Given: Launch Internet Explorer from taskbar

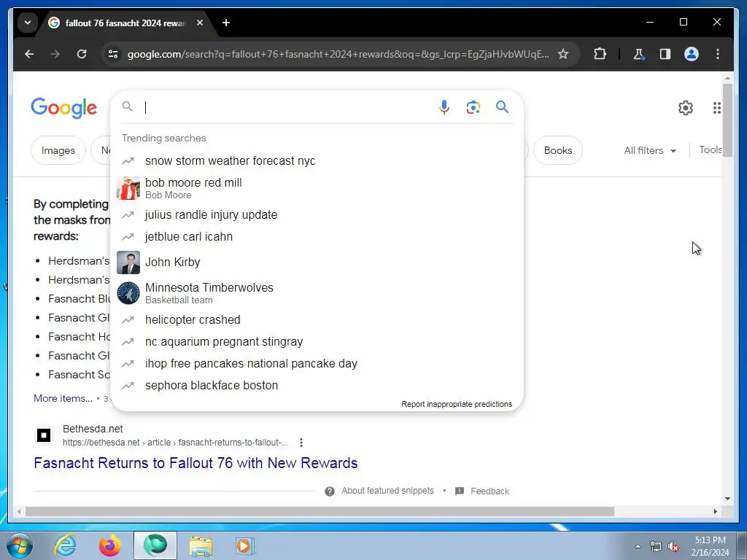Looking at the screenshot, I should [65, 545].
